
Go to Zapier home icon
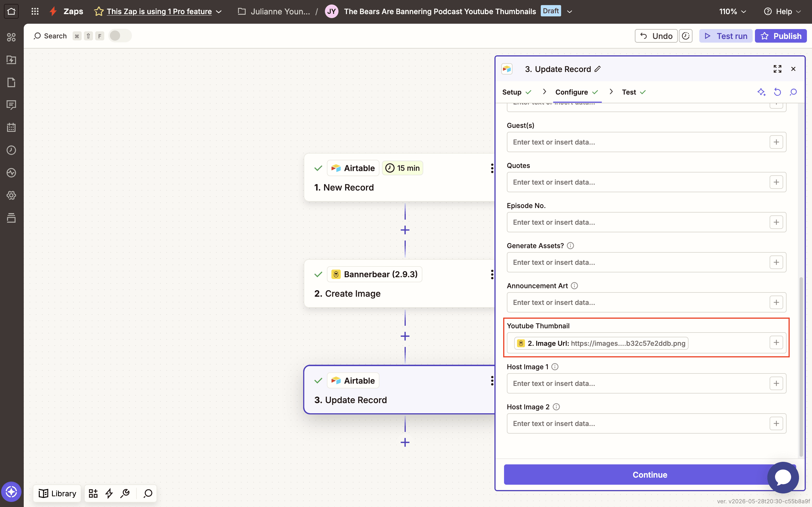tap(11, 11)
